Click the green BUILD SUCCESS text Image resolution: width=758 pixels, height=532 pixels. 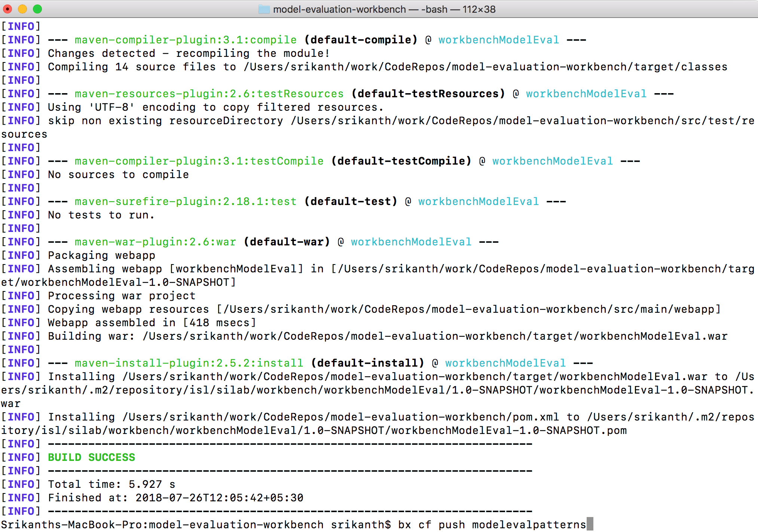92,457
